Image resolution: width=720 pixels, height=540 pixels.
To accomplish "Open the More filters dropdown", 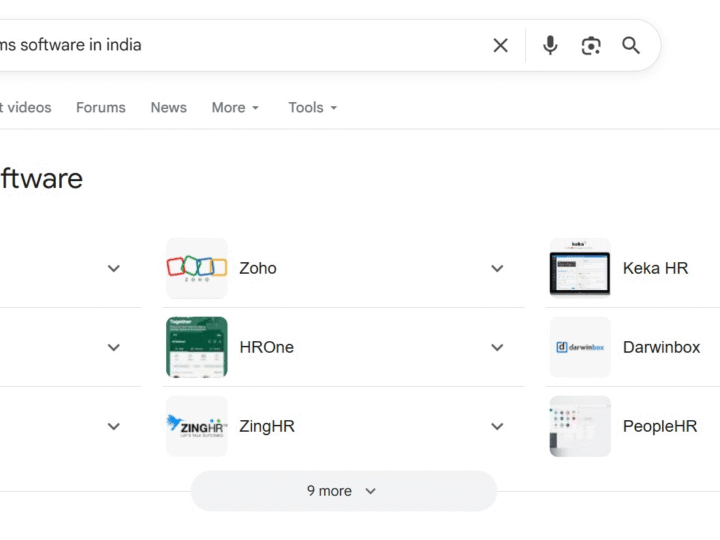I will [235, 107].
